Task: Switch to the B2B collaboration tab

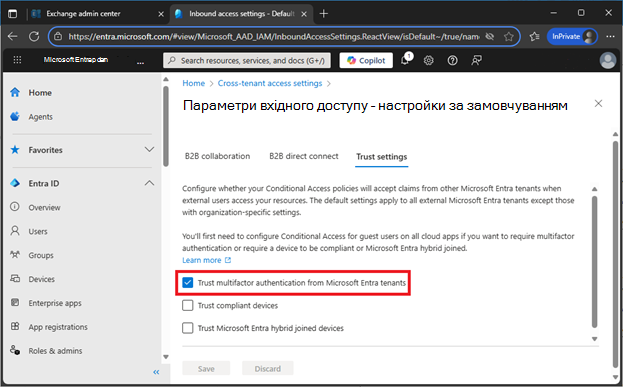Action: point(217,156)
